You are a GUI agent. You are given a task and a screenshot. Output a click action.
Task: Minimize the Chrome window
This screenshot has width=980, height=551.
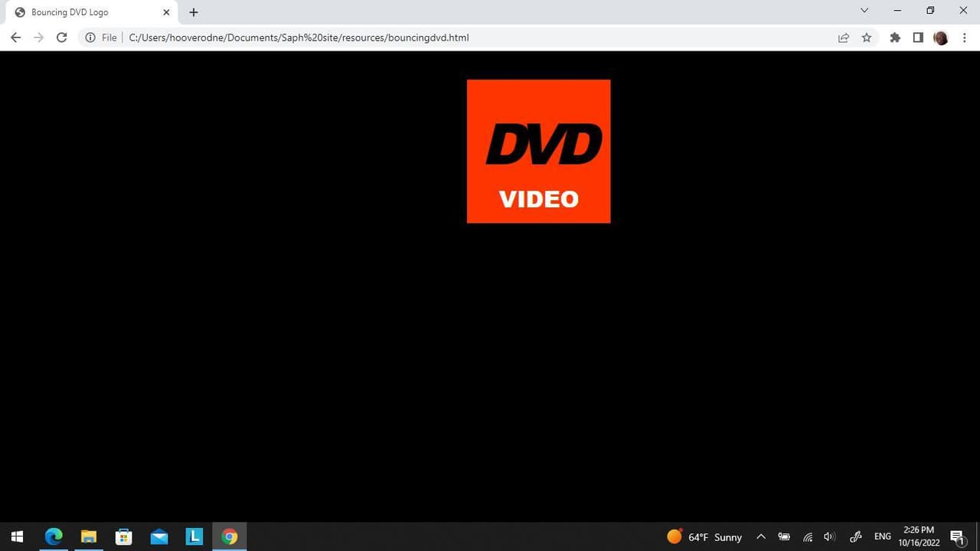[x=897, y=11]
